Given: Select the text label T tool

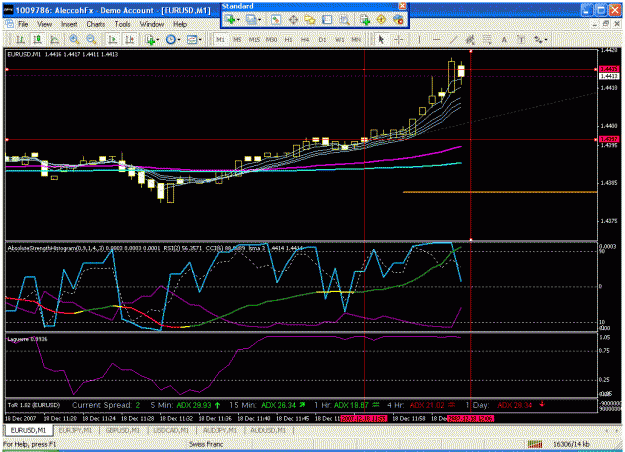Looking at the screenshot, I should click(521, 39).
